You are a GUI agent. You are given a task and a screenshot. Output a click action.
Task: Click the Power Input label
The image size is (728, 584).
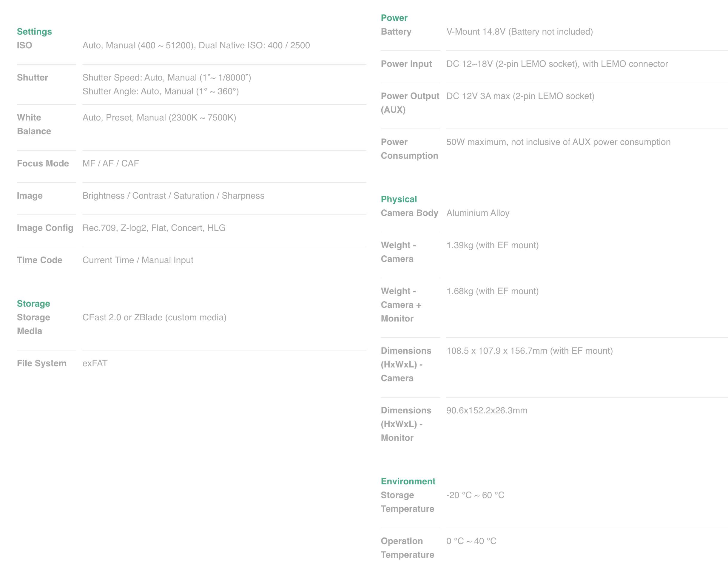406,64
